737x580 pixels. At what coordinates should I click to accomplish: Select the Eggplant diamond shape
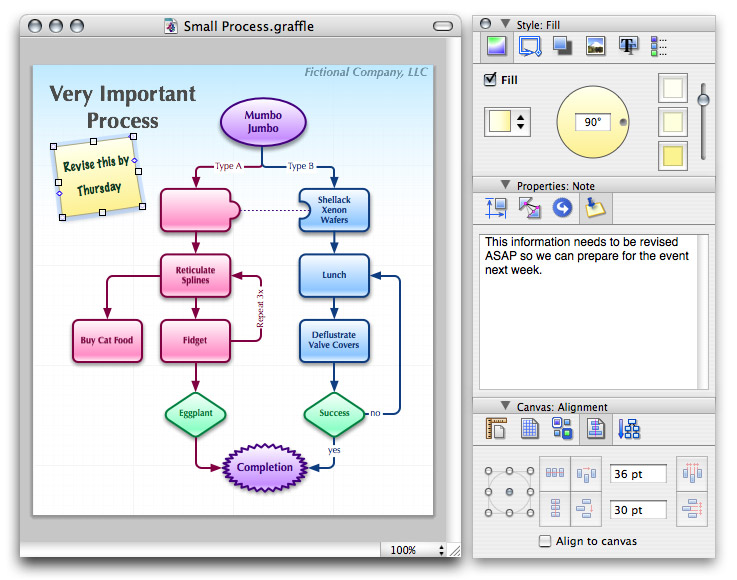click(196, 414)
